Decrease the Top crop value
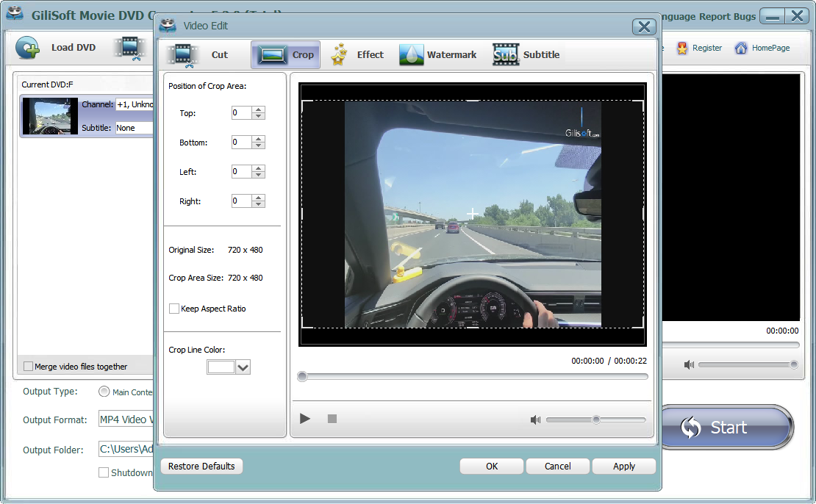This screenshot has width=816, height=504. point(259,116)
